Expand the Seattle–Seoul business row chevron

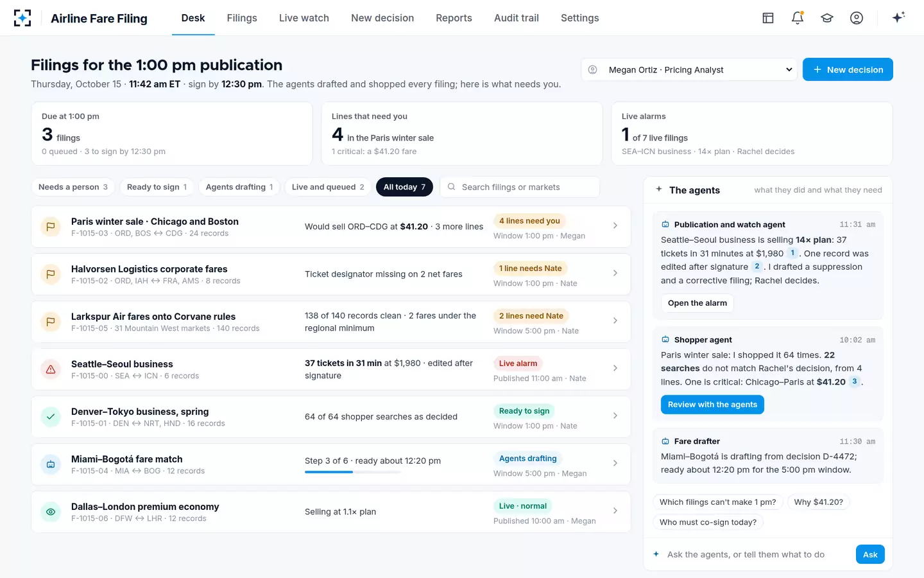(x=615, y=368)
